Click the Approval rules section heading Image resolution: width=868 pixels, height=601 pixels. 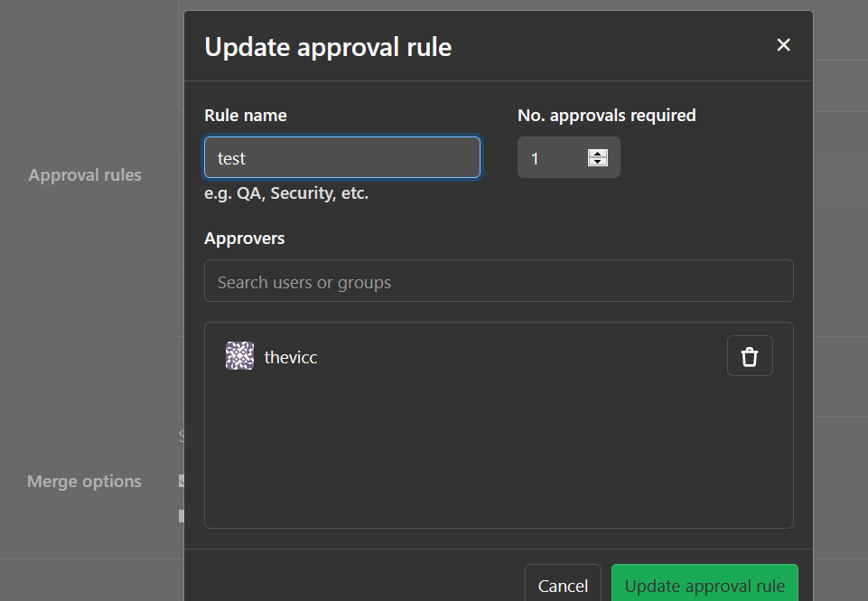pyautogui.click(x=85, y=175)
